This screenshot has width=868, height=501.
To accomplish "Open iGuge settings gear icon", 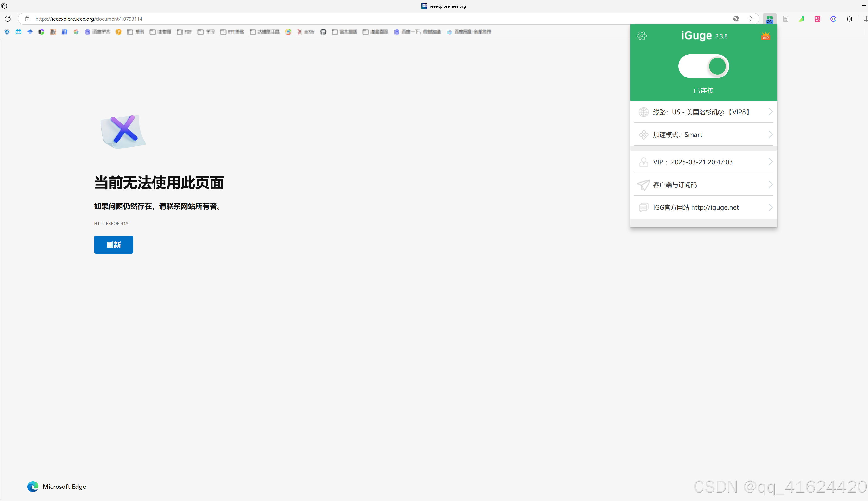I will (642, 36).
